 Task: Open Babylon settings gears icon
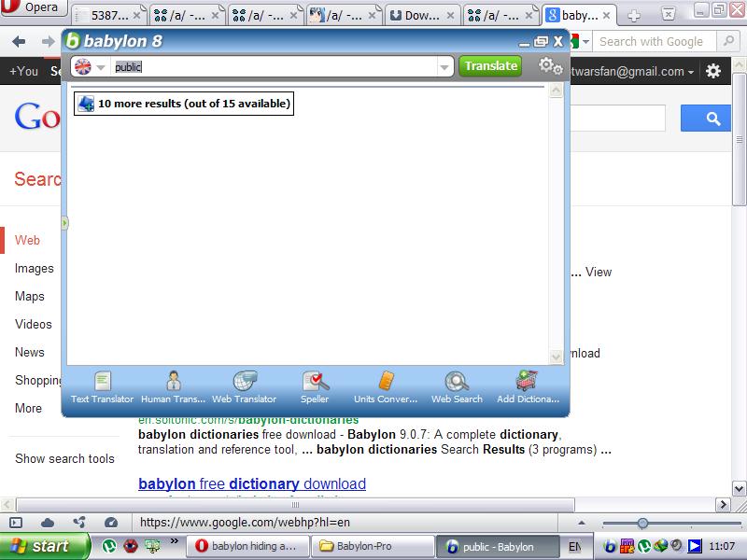click(x=550, y=66)
